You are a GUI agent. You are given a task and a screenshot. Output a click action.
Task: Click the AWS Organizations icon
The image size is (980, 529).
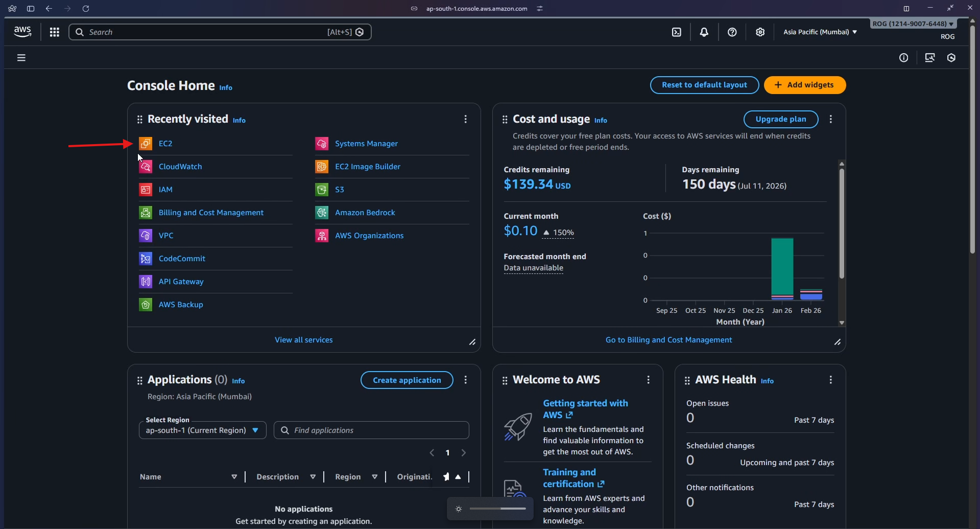(322, 236)
